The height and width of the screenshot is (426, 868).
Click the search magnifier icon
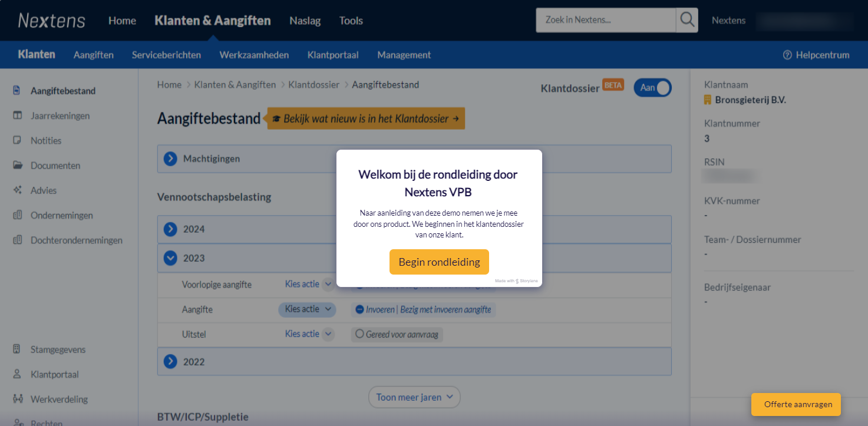[687, 20]
